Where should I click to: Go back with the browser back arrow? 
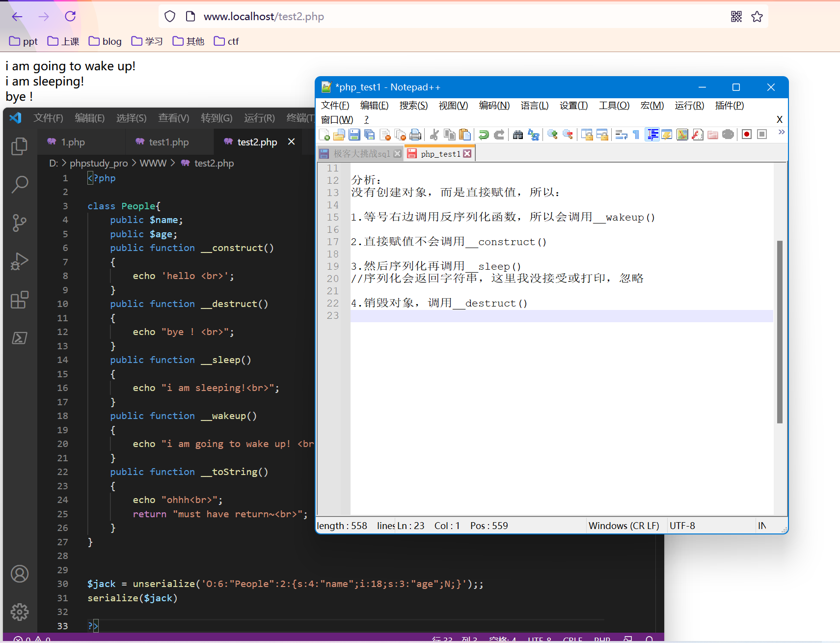[17, 17]
